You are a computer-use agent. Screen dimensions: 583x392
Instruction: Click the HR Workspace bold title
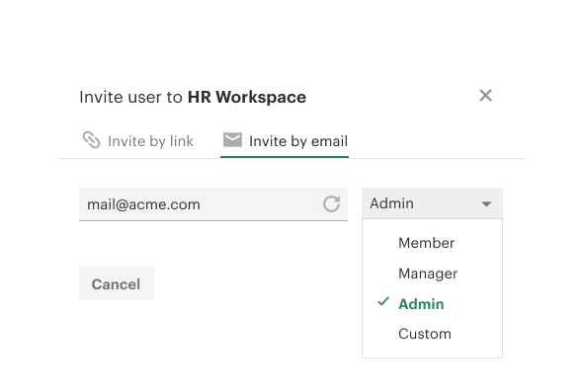[x=247, y=98]
